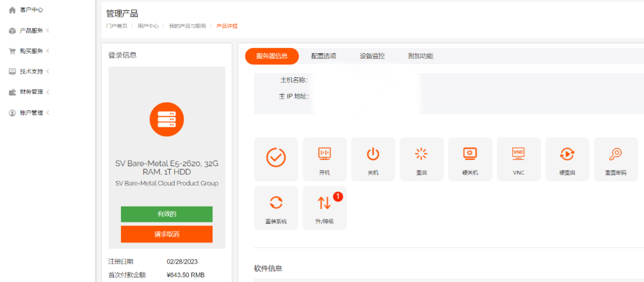Reset the password with 重置密码

(x=616, y=159)
